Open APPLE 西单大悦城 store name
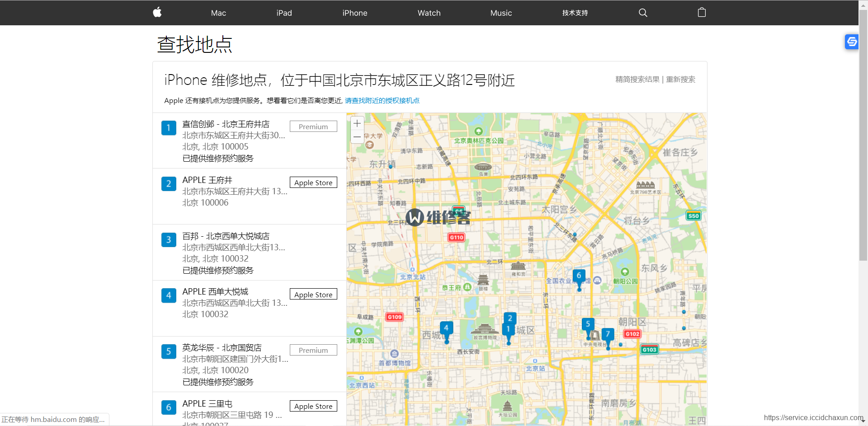Image resolution: width=868 pixels, height=426 pixels. (216, 292)
